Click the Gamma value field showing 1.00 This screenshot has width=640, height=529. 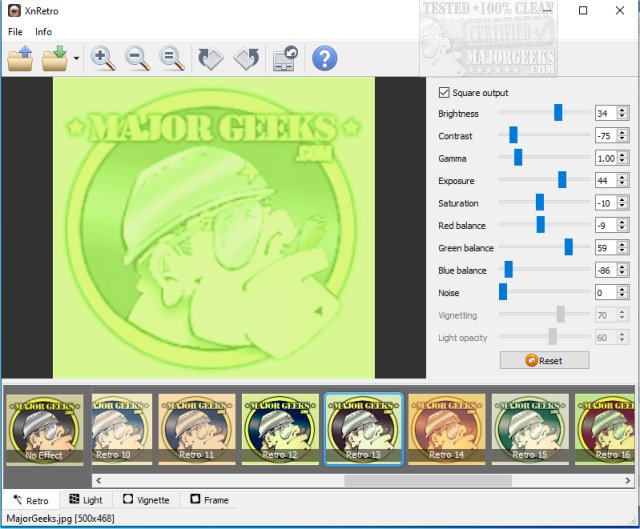click(606, 158)
